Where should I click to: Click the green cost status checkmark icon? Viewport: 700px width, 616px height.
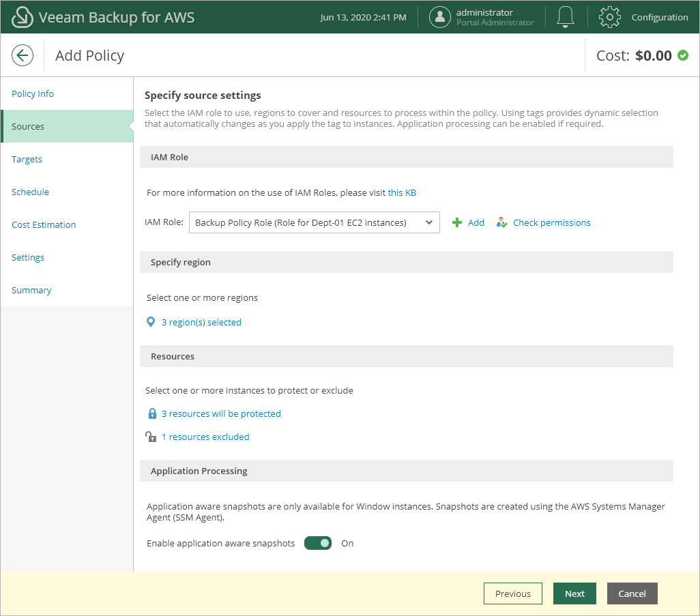(682, 55)
